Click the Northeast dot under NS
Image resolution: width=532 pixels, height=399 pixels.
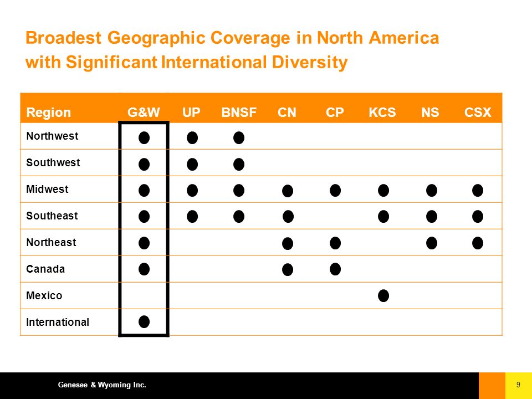point(432,243)
